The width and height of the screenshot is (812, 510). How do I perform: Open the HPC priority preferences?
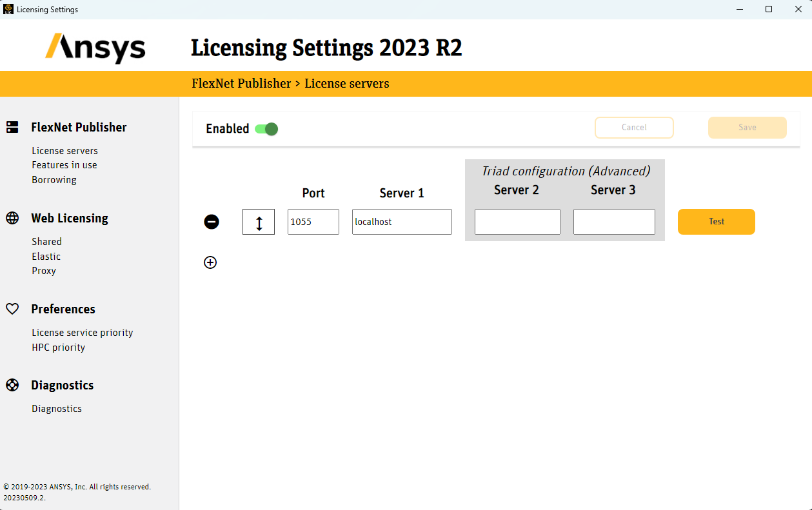point(58,347)
